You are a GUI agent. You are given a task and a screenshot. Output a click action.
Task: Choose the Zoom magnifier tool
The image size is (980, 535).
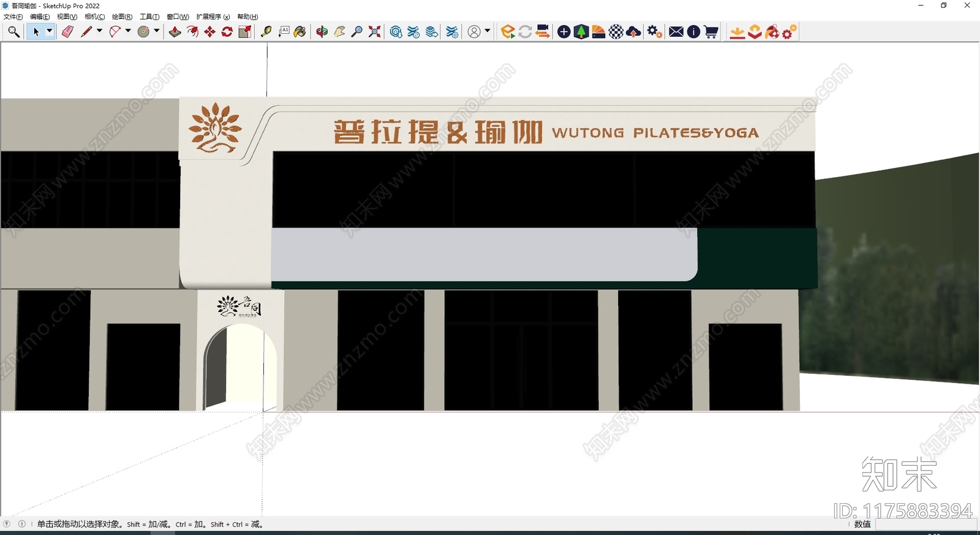pyautogui.click(x=356, y=32)
